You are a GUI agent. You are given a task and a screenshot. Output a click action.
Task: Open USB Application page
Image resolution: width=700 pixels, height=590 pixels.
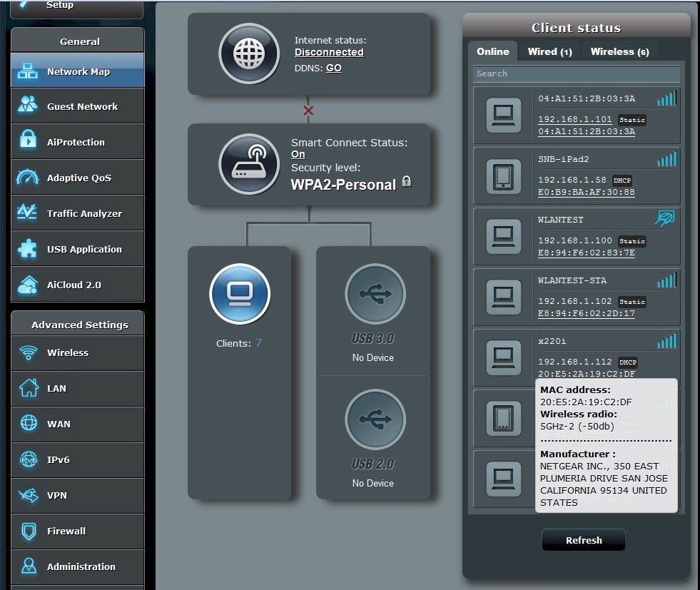point(77,249)
